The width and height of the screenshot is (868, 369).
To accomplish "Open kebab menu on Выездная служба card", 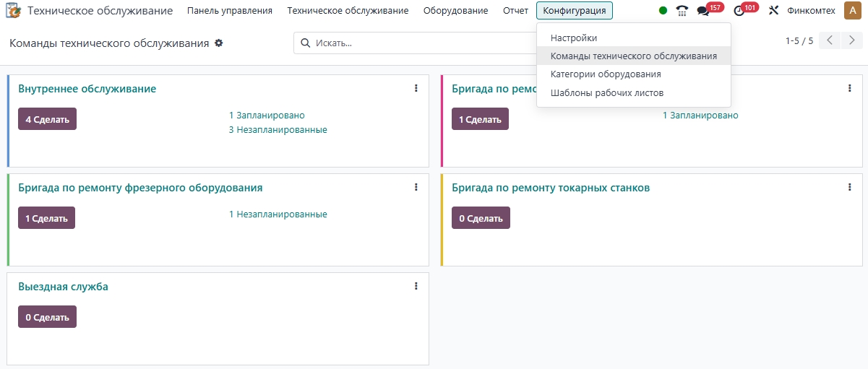I will point(416,286).
